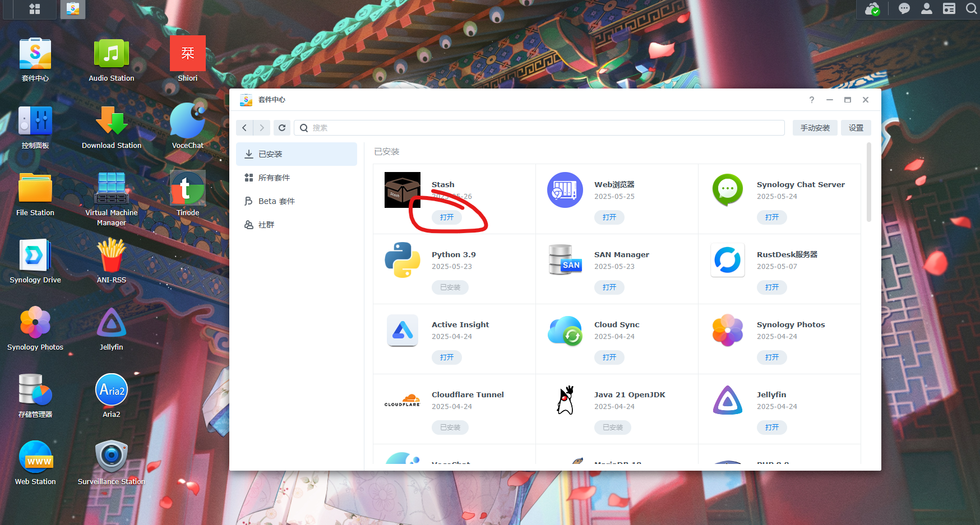
Task: Open the 控制面板 desktop icon
Action: (x=35, y=122)
